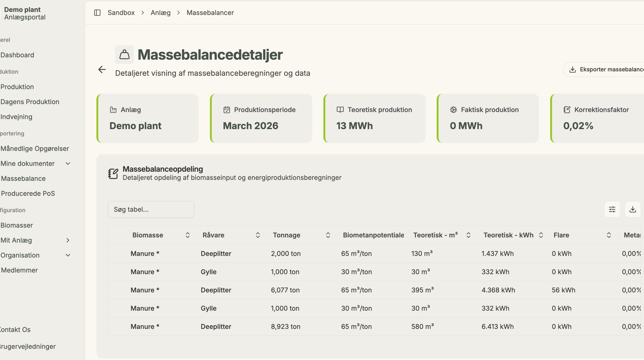Collapse Organisation submenu chevron

[68, 255]
